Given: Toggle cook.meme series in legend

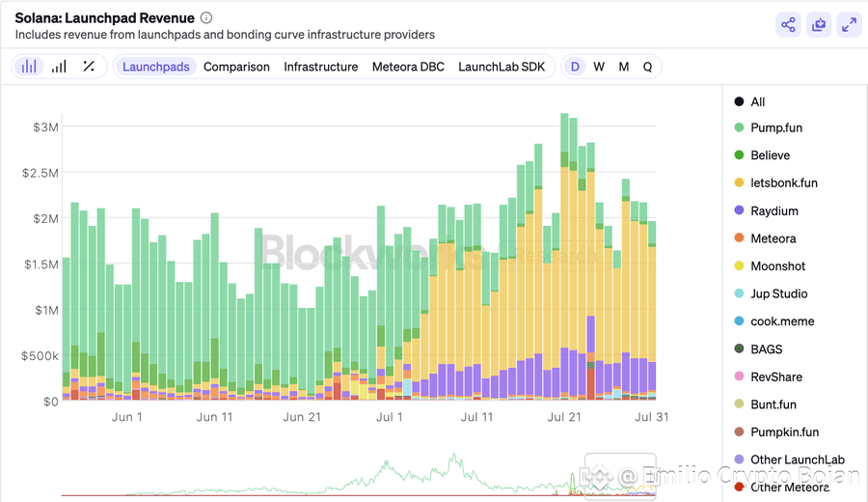Looking at the screenshot, I should click(x=773, y=321).
